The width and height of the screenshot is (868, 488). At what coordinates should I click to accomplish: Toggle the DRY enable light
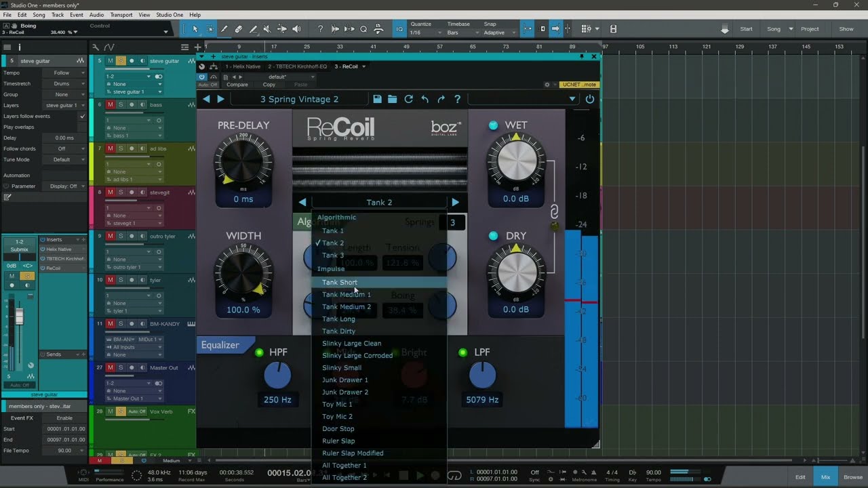point(493,236)
